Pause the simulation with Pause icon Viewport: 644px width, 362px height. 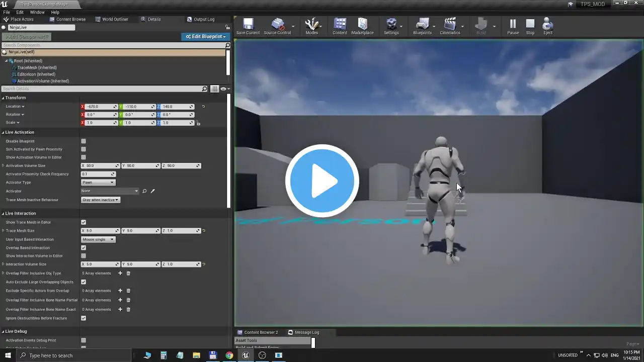(x=513, y=27)
